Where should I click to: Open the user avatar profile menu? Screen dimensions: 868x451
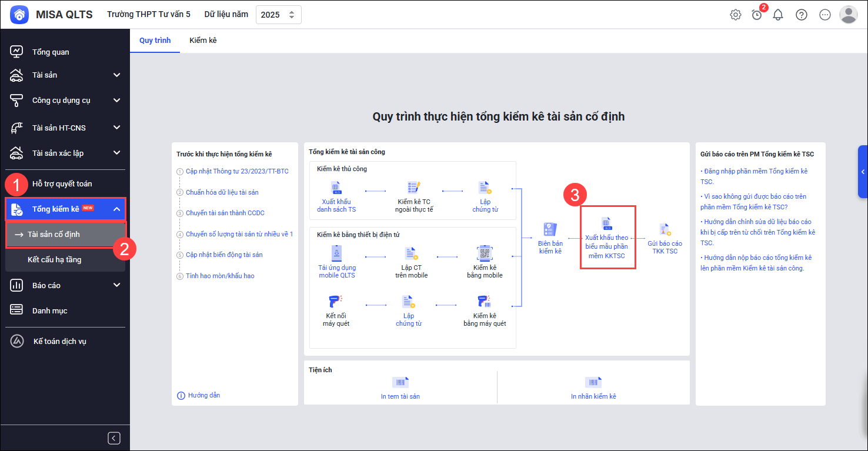click(848, 15)
